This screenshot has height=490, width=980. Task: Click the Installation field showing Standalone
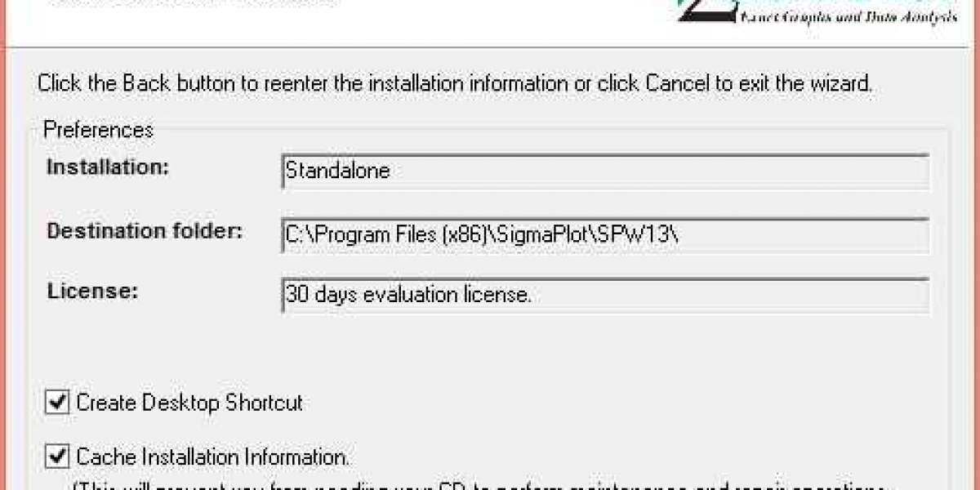[604, 171]
